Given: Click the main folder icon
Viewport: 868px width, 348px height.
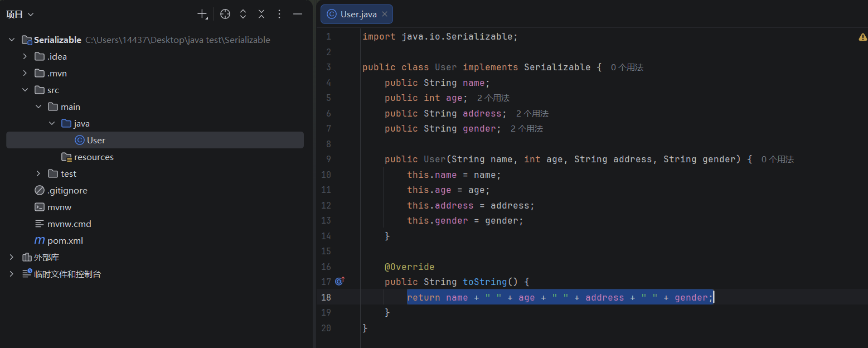Looking at the screenshot, I should (53, 107).
